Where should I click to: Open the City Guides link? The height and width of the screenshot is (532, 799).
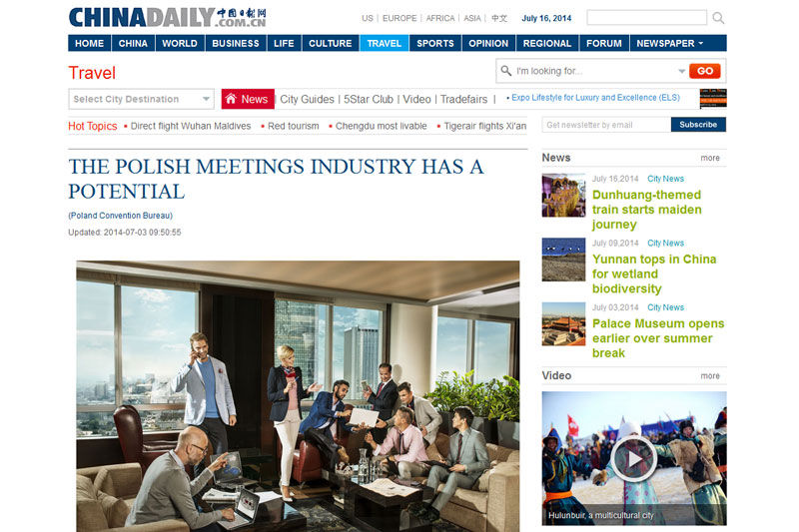tap(307, 99)
